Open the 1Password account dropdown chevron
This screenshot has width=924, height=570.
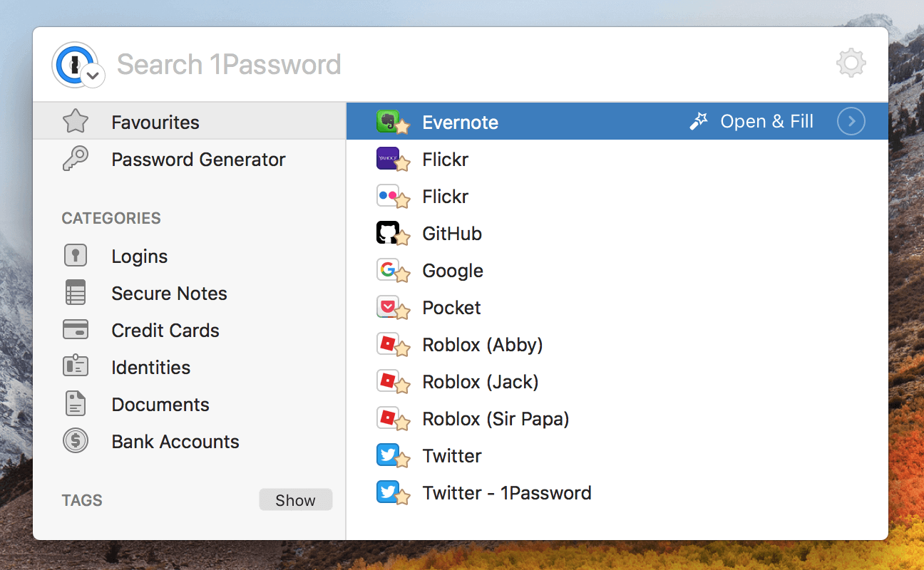pos(91,76)
